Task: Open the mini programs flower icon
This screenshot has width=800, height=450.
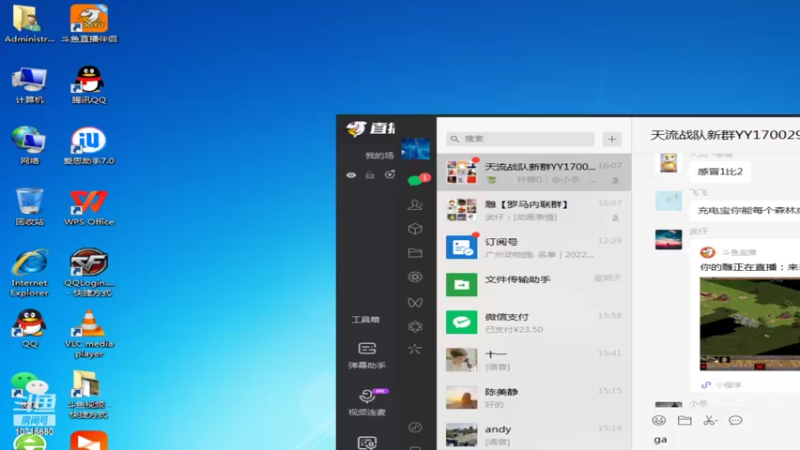Action: (415, 326)
